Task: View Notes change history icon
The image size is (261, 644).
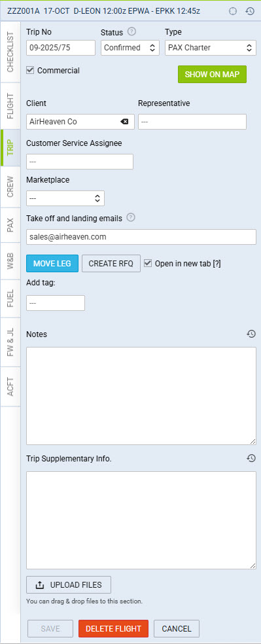Action: click(x=251, y=334)
